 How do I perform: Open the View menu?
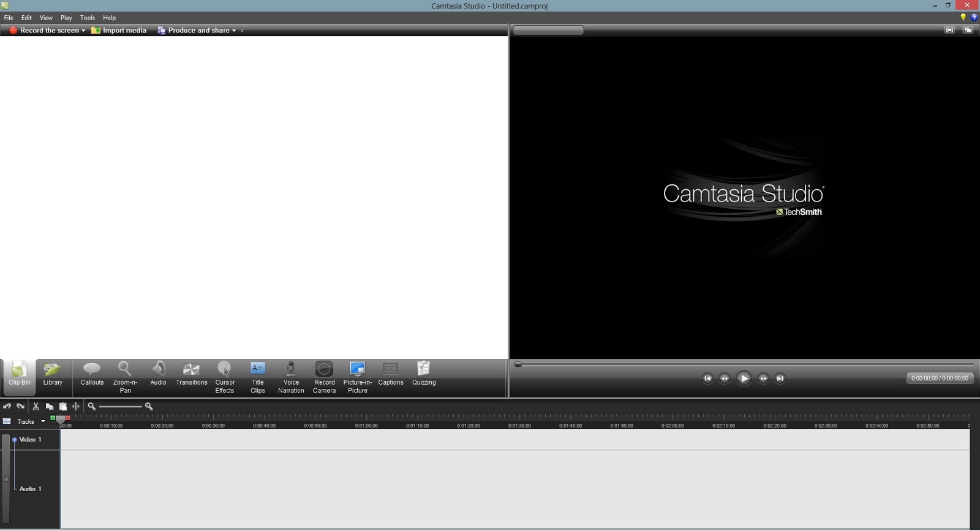coord(46,18)
